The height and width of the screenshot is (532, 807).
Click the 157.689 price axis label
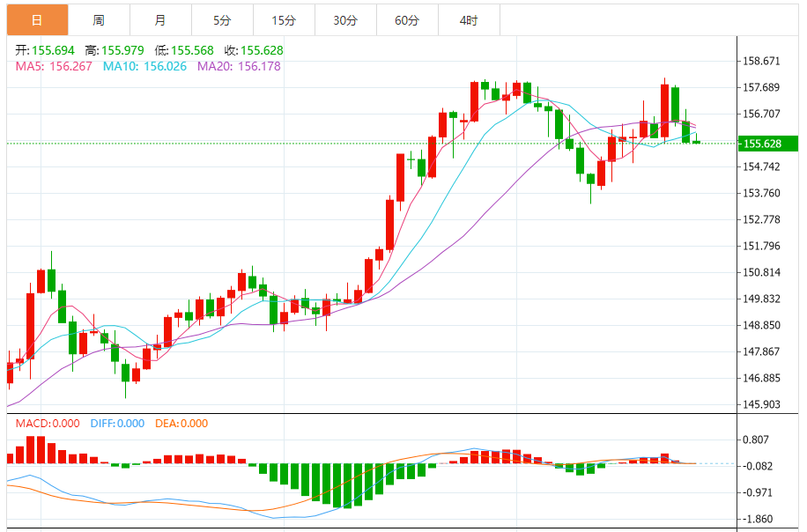761,87
